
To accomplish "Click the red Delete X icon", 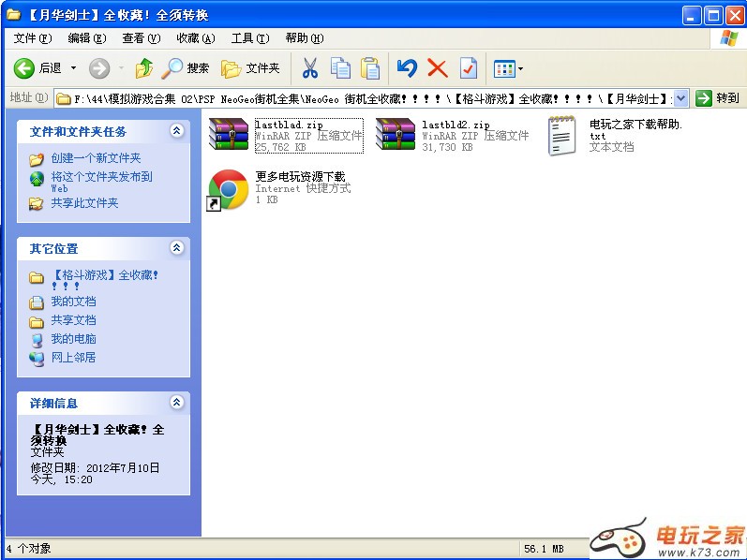I will tap(438, 68).
